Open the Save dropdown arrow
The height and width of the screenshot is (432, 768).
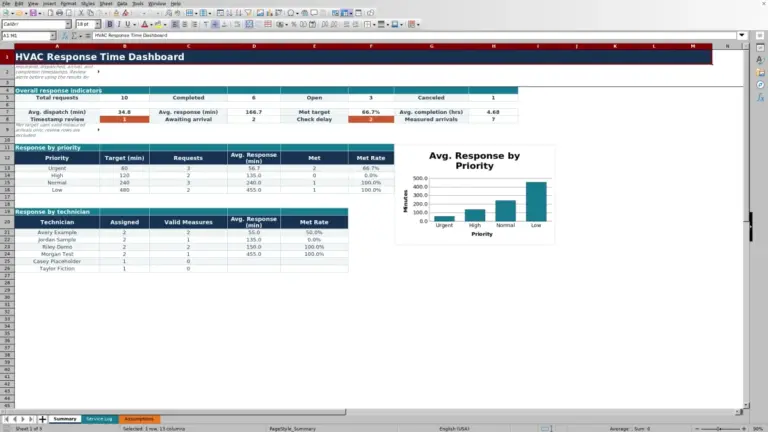tap(40, 13)
